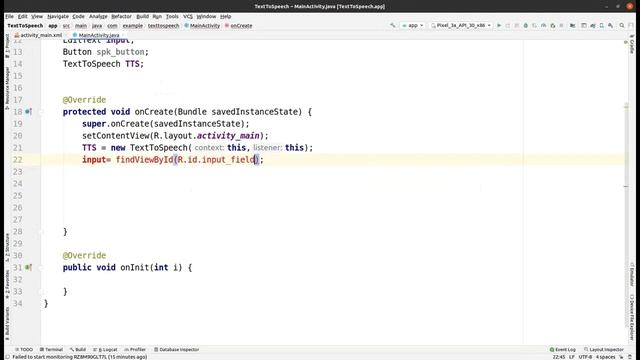Start debugging with the bug icon
The image size is (640, 360).
(x=526, y=25)
